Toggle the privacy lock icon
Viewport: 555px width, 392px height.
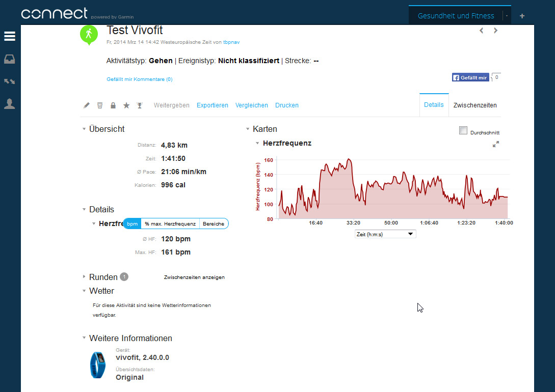tap(113, 105)
